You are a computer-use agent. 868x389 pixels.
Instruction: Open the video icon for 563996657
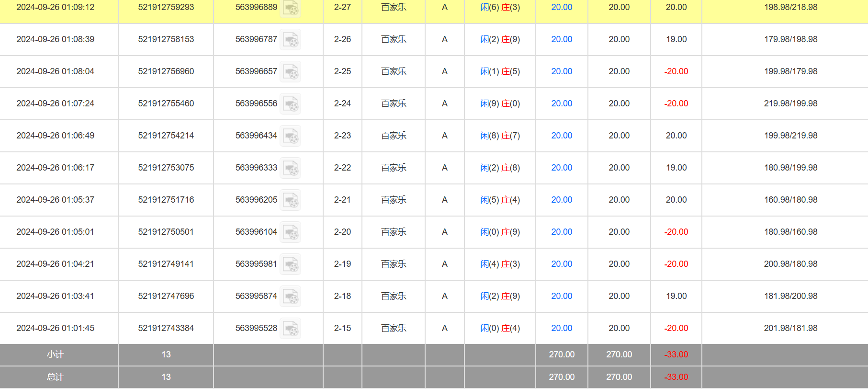(x=290, y=72)
